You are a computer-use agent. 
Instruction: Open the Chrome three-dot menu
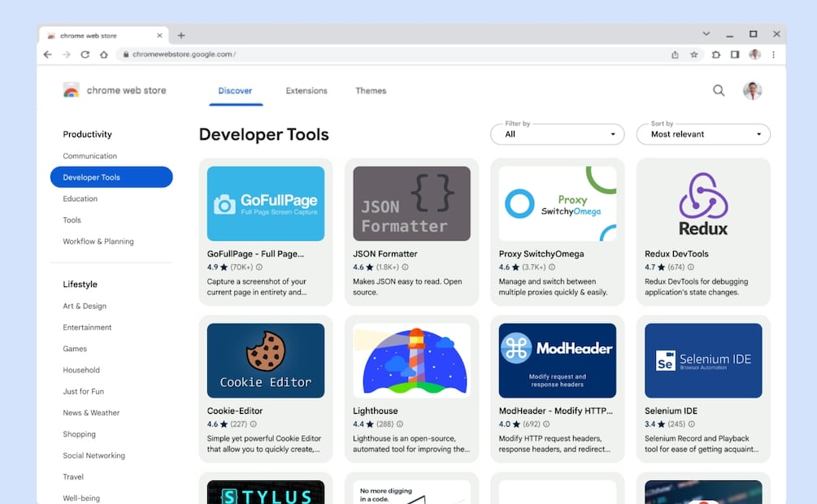[773, 54]
